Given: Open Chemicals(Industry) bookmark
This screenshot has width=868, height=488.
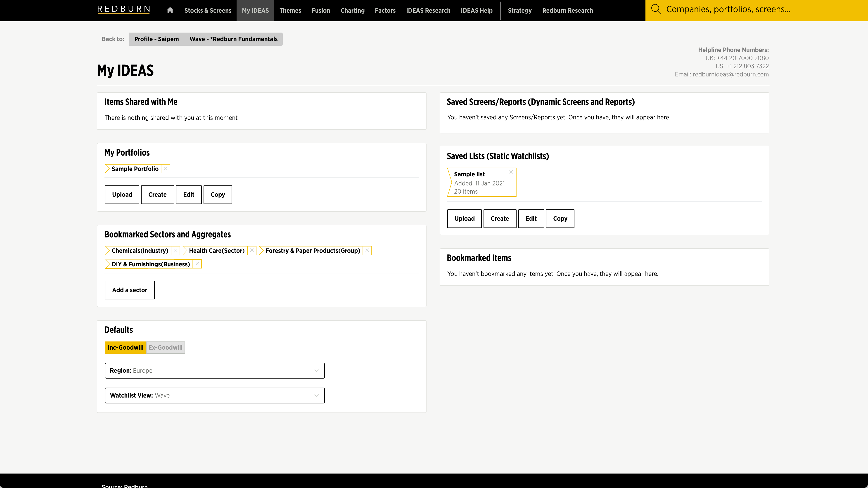Looking at the screenshot, I should tap(140, 250).
